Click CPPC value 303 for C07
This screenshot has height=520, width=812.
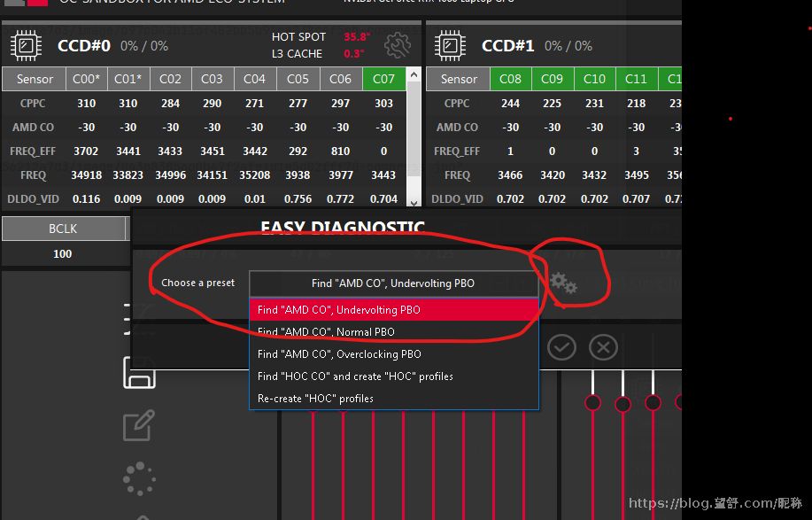(x=383, y=103)
